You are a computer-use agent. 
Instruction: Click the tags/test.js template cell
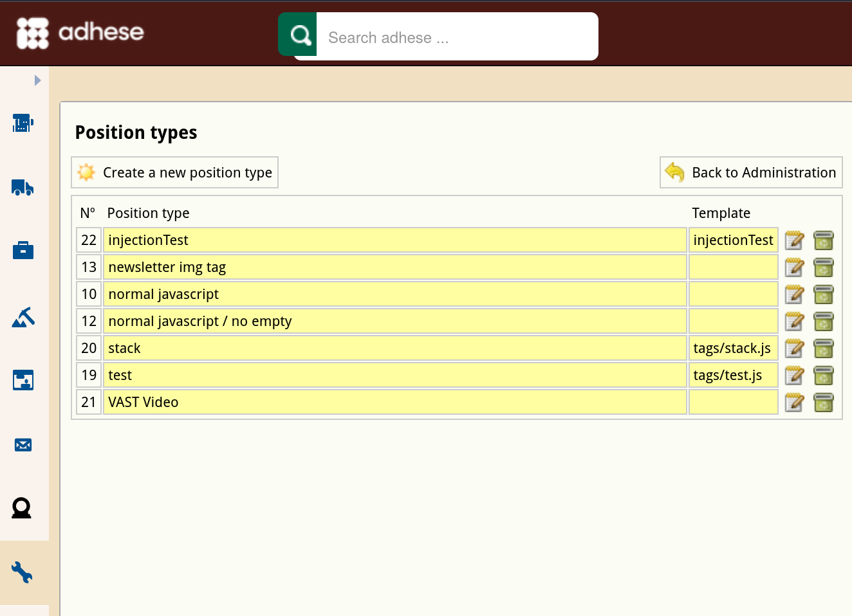pyautogui.click(x=734, y=376)
